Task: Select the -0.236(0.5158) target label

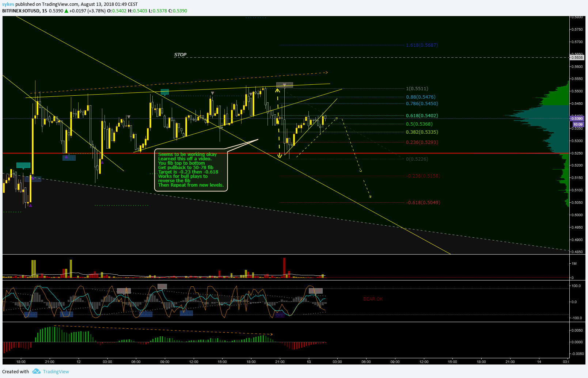Action: tap(423, 176)
